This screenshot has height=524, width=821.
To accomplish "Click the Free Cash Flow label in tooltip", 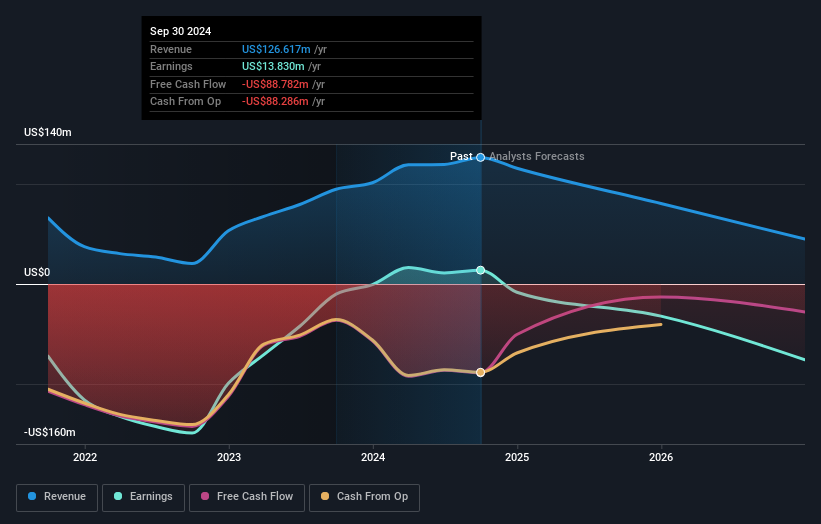I will 188,84.
